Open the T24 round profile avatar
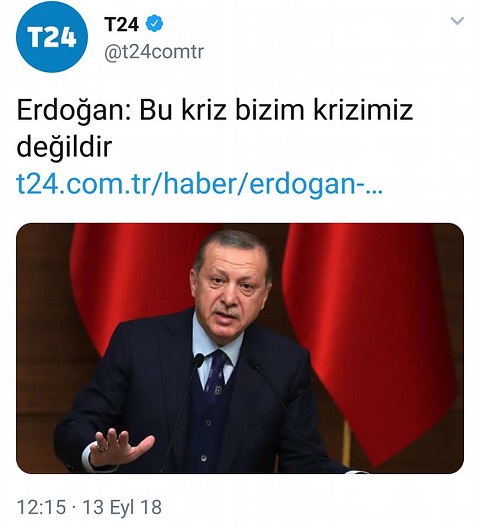The width and height of the screenshot is (480, 528). click(52, 37)
